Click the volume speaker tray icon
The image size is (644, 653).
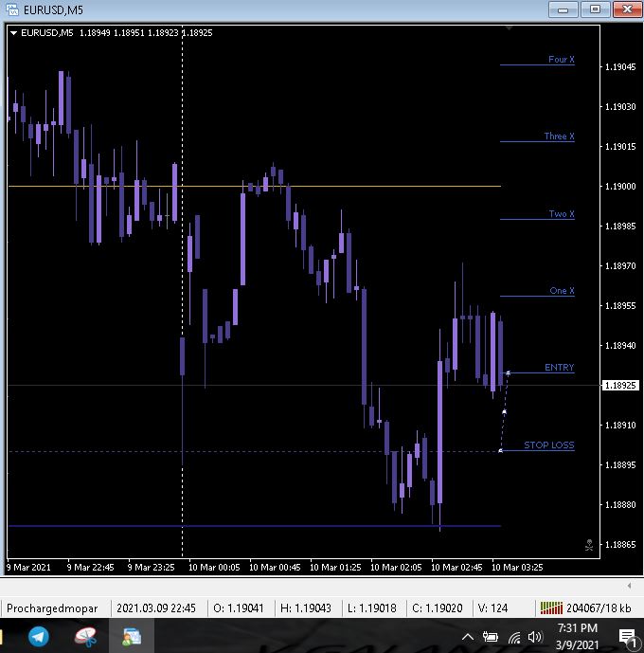click(x=535, y=637)
